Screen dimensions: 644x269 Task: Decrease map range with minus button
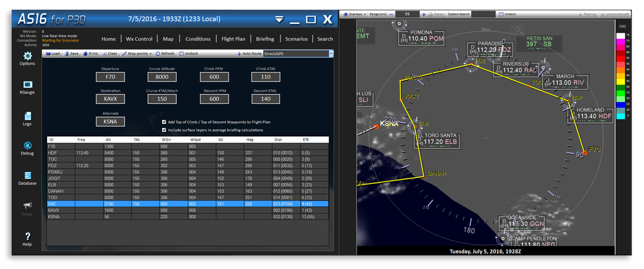(x=391, y=14)
